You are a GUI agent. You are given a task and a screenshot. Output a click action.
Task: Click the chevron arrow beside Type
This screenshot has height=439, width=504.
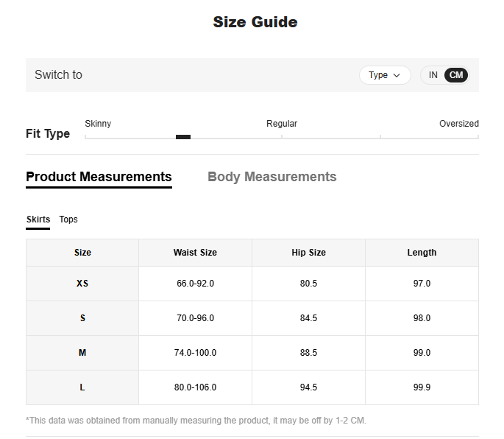point(397,75)
